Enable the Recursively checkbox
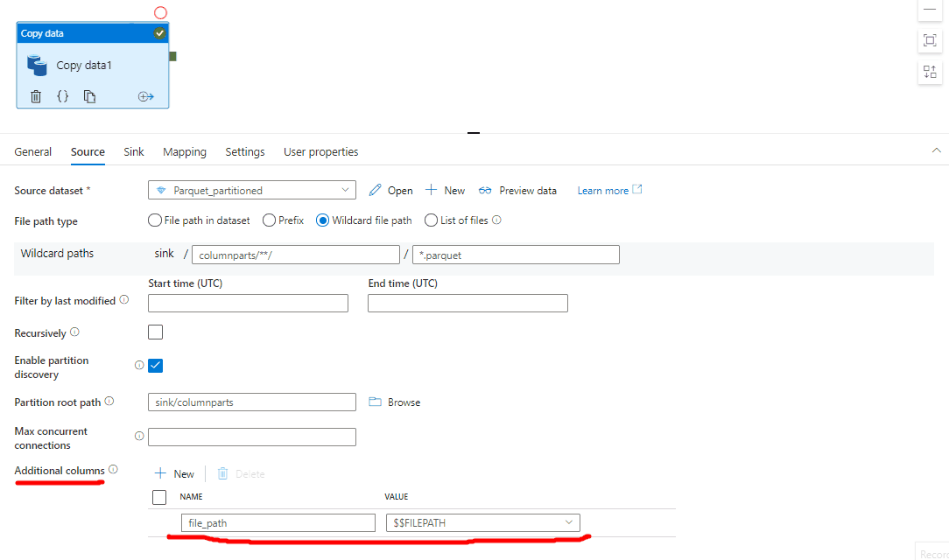The width and height of the screenshot is (949, 560). point(155,332)
